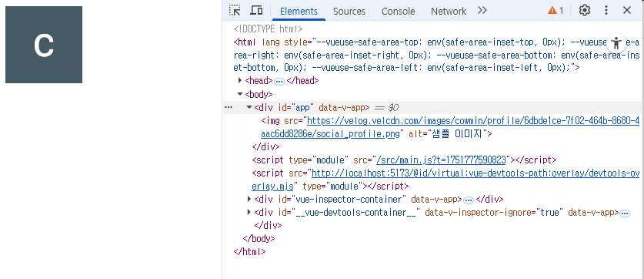The image size is (644, 279).
Task: Open the Network tab
Action: [x=449, y=11]
